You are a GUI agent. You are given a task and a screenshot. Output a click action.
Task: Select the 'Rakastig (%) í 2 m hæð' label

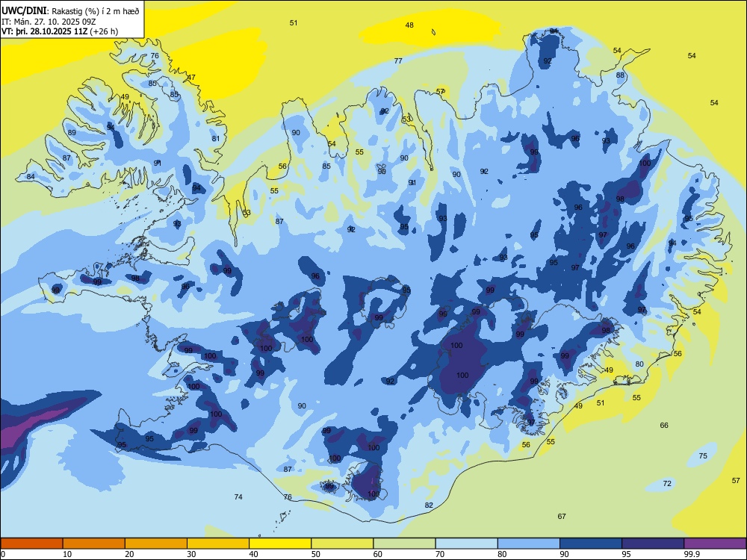click(96, 11)
